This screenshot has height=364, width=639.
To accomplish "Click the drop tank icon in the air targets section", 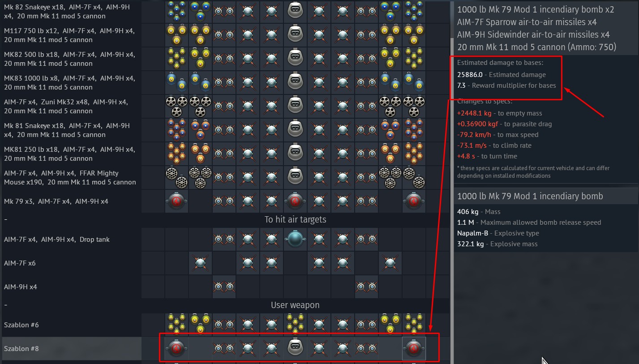I will pyautogui.click(x=295, y=239).
